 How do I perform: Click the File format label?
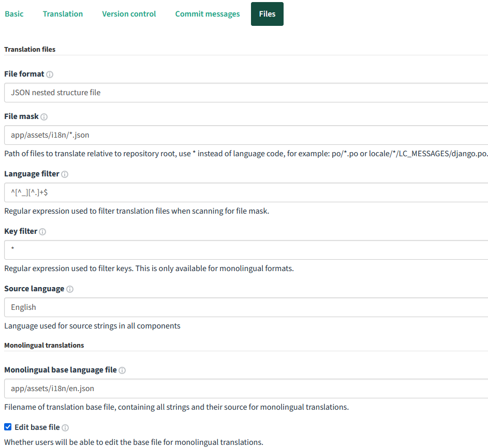(x=24, y=74)
